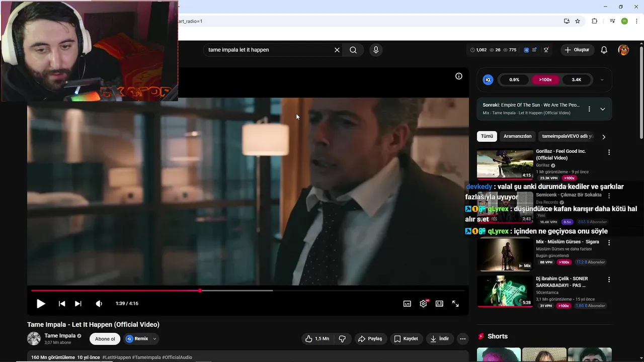This screenshot has height=362, width=644.
Task: Click the magnifier search button
Action: [353, 50]
